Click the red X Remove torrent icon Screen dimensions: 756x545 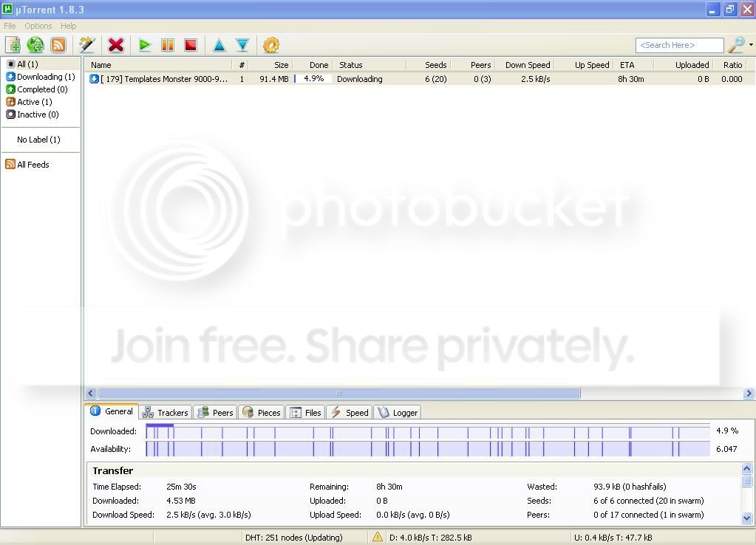116,45
